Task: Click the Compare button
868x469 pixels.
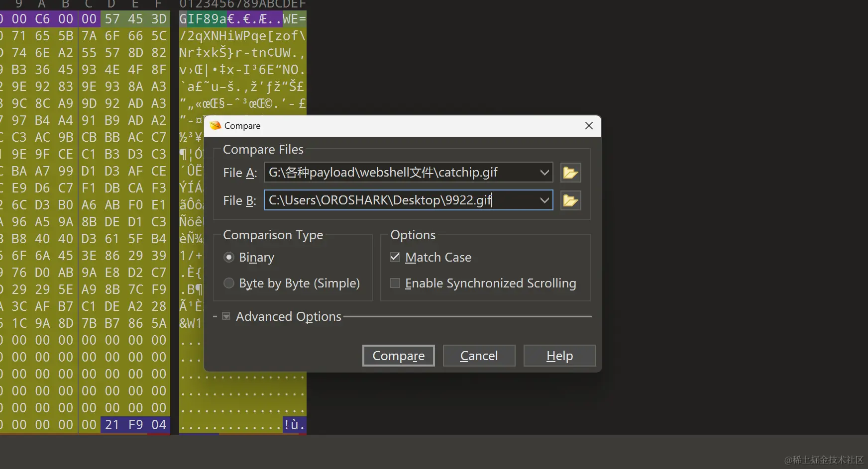Action: pos(399,356)
